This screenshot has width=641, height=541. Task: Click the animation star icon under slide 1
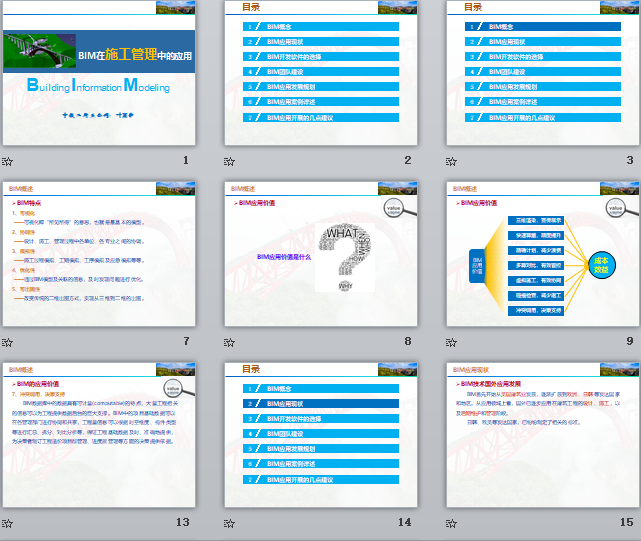coord(8,161)
